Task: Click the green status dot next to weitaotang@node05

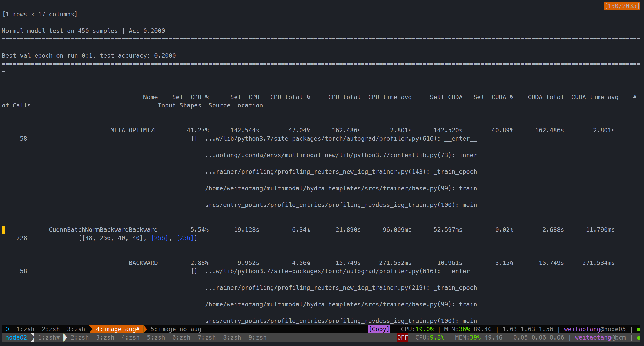Action: coord(638,330)
